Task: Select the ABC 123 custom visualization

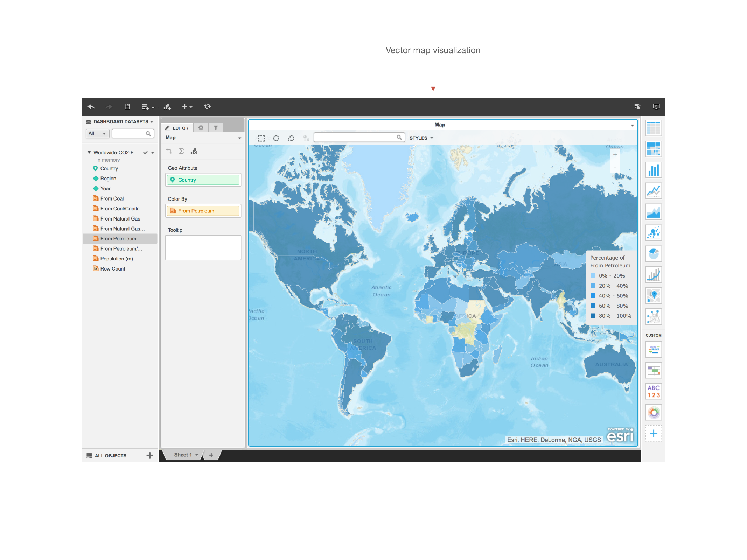Action: pos(654,391)
